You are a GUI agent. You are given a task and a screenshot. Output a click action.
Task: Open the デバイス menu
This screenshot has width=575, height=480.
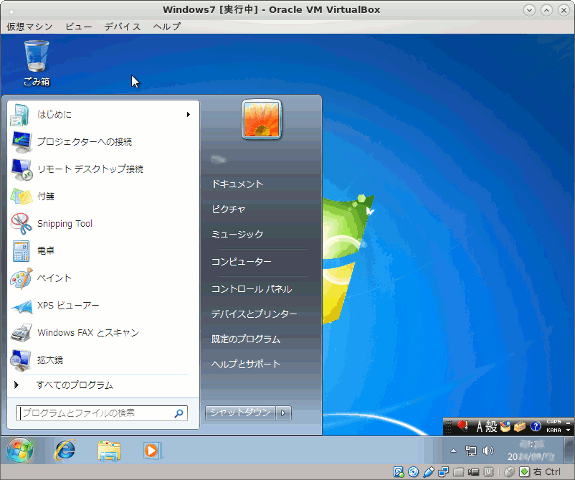tap(122, 27)
